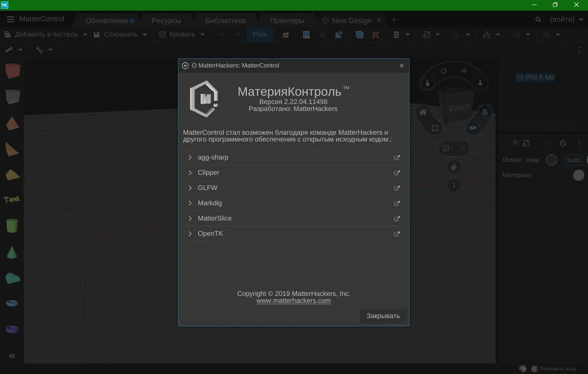Open properties panel three-dot menu
The width and height of the screenshot is (588, 374).
pos(579,143)
